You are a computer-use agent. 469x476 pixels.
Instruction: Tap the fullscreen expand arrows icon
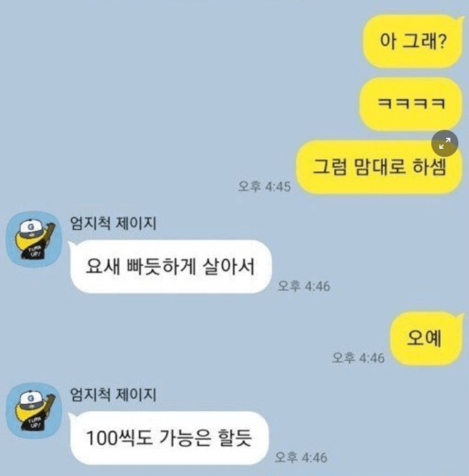click(x=445, y=143)
